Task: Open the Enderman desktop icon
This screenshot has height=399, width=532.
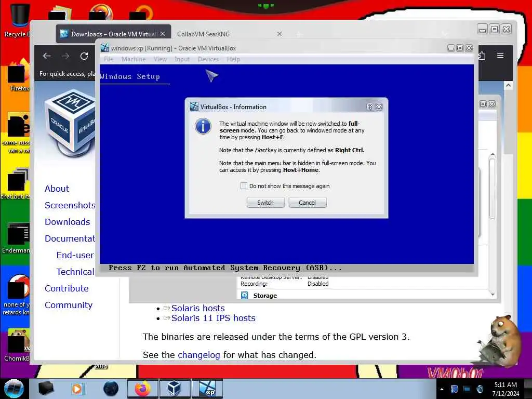Action: click(16, 237)
